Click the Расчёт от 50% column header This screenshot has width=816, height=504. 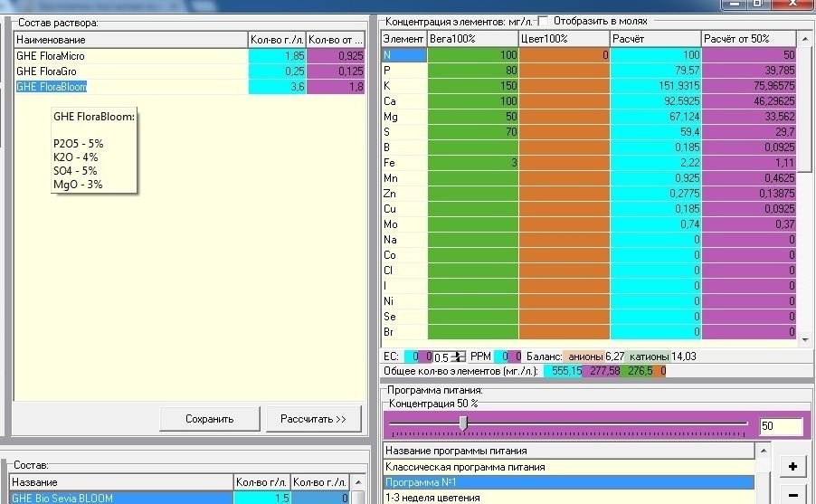748,39
